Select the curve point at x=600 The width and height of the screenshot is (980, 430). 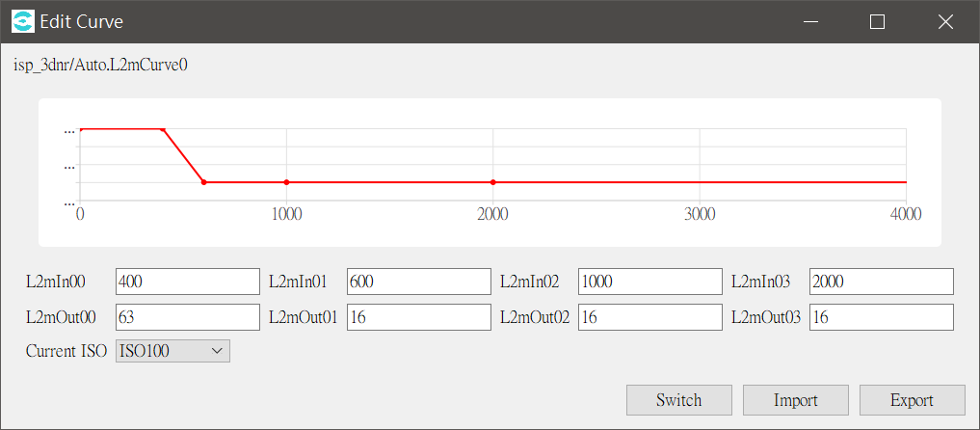click(x=203, y=182)
